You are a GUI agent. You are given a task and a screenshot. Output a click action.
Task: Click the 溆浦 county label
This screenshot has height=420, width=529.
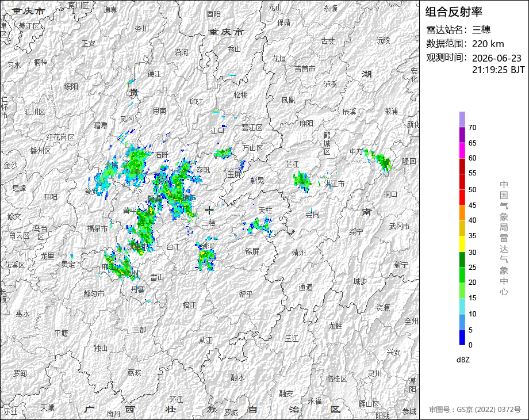point(392,111)
